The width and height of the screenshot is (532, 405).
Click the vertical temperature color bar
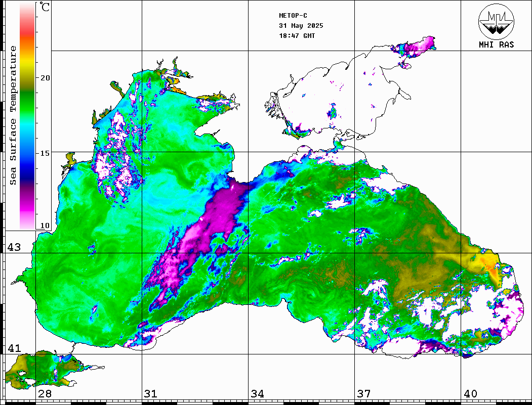(x=27, y=116)
